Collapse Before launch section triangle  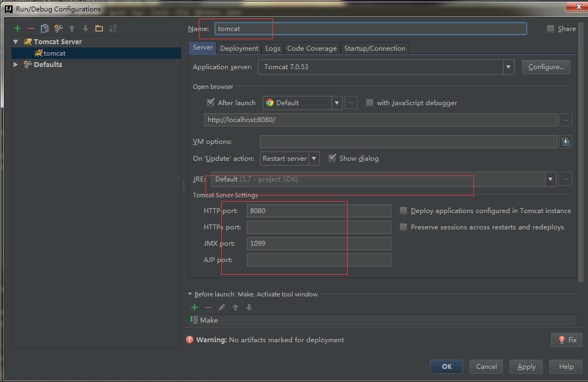pyautogui.click(x=190, y=294)
